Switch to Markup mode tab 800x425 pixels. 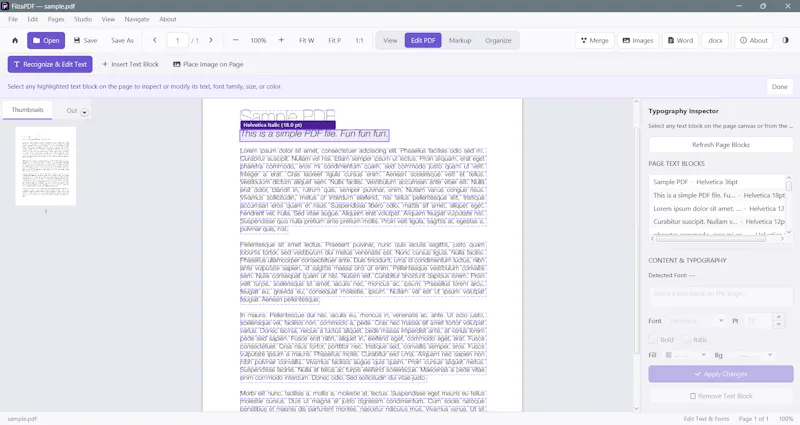tap(460, 40)
